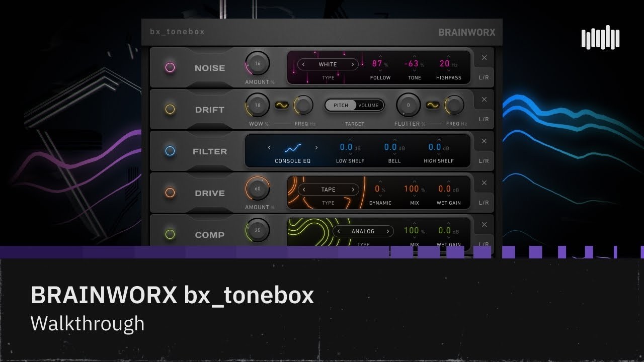Switch Drift target to Volume
Viewport: 644px width, 362px height.
pyautogui.click(x=369, y=106)
